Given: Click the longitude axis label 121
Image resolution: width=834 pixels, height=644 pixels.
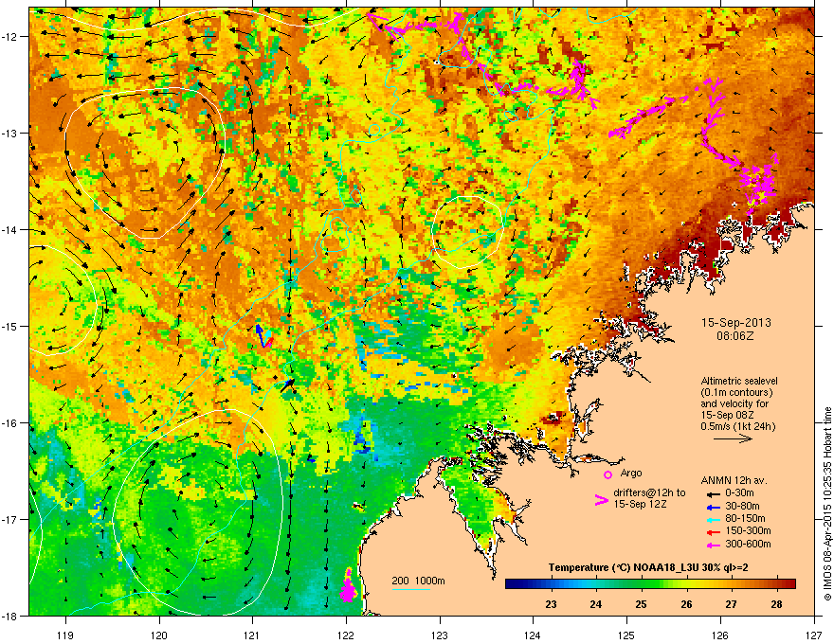Looking at the screenshot, I should click(x=252, y=635).
